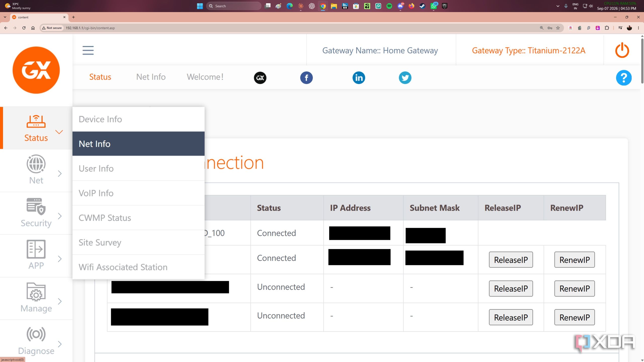Image resolution: width=644 pixels, height=362 pixels.
Task: Switch to the Net Info top tab
Action: coord(151,77)
